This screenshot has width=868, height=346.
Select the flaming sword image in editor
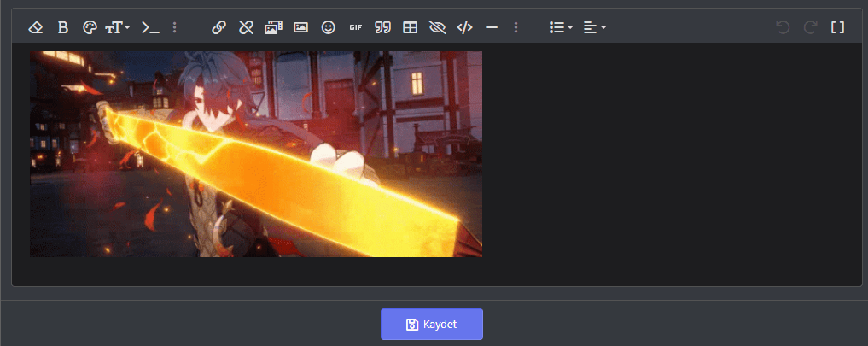256,154
